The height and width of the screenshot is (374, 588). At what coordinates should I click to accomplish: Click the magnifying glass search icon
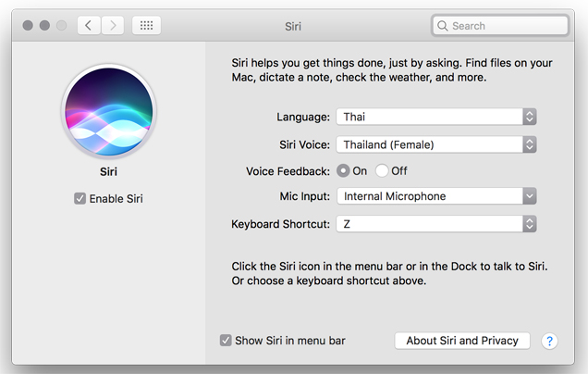443,26
